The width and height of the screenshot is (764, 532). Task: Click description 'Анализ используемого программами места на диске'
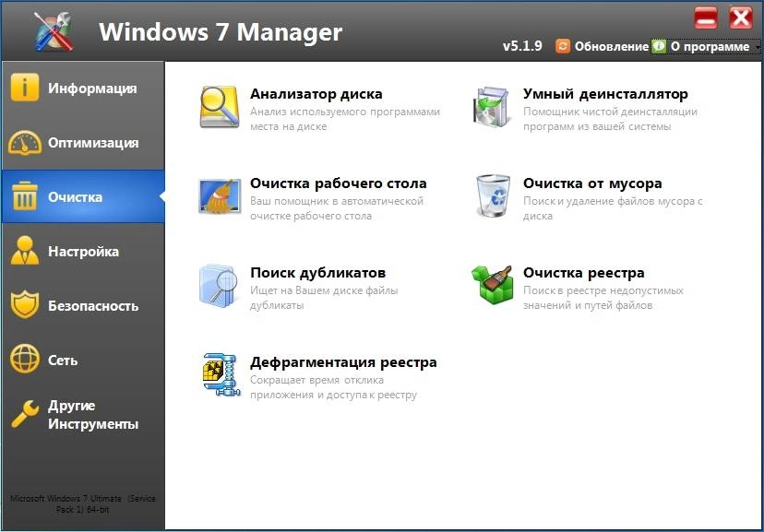tap(345, 119)
